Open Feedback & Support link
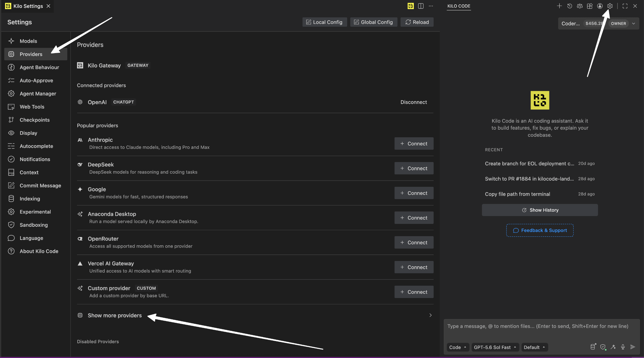The height and width of the screenshot is (358, 644). [x=540, y=231]
